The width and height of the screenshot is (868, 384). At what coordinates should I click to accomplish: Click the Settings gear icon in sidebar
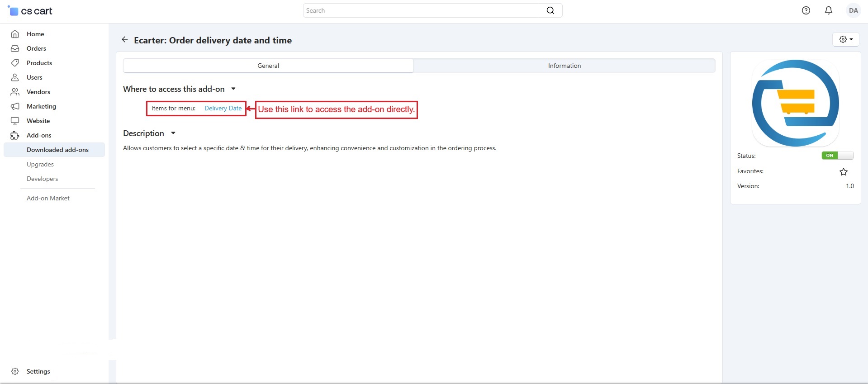click(x=15, y=371)
